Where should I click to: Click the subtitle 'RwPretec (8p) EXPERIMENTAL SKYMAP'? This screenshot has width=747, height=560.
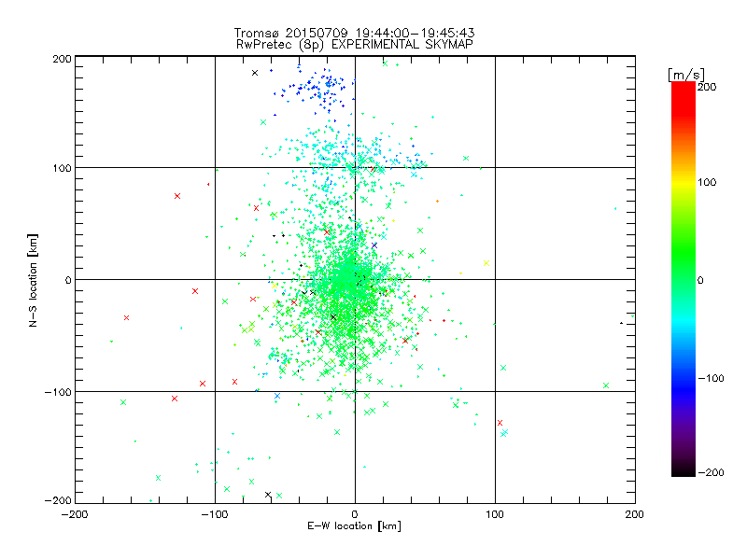click(355, 45)
